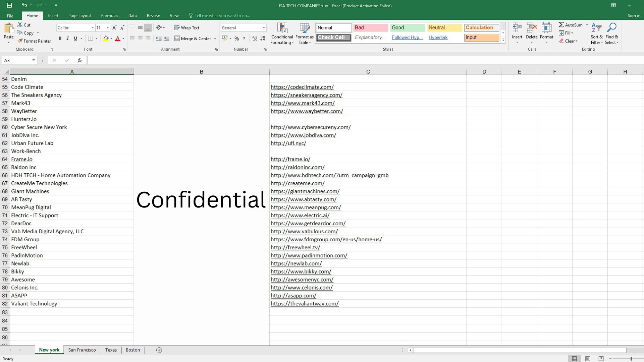644x362 pixels.
Task: Switch to the San Francisco sheet tab
Action: pos(82,350)
